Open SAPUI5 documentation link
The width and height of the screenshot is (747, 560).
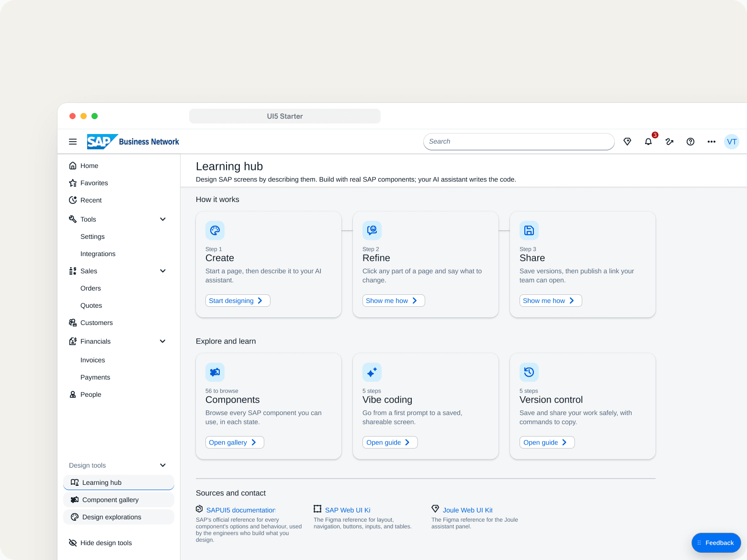click(x=241, y=510)
